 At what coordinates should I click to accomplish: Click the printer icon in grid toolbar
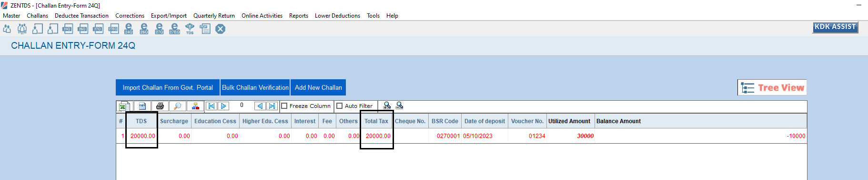160,106
